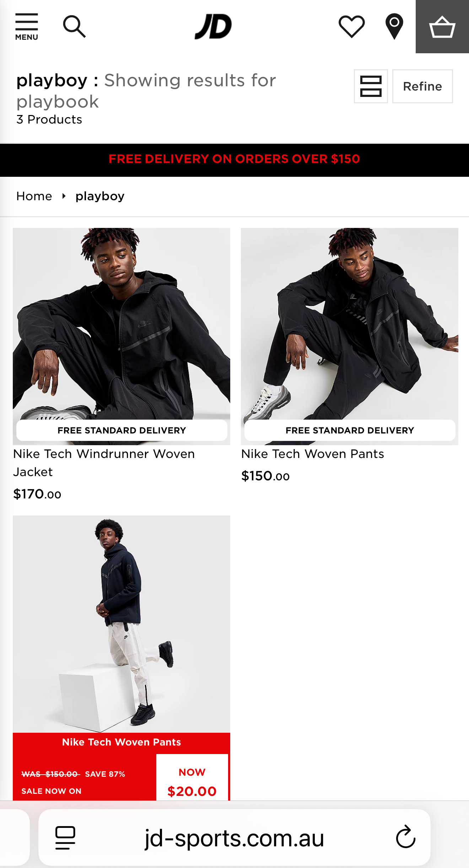469x868 pixels.
Task: Click the Home breadcrumb link
Action: (34, 196)
